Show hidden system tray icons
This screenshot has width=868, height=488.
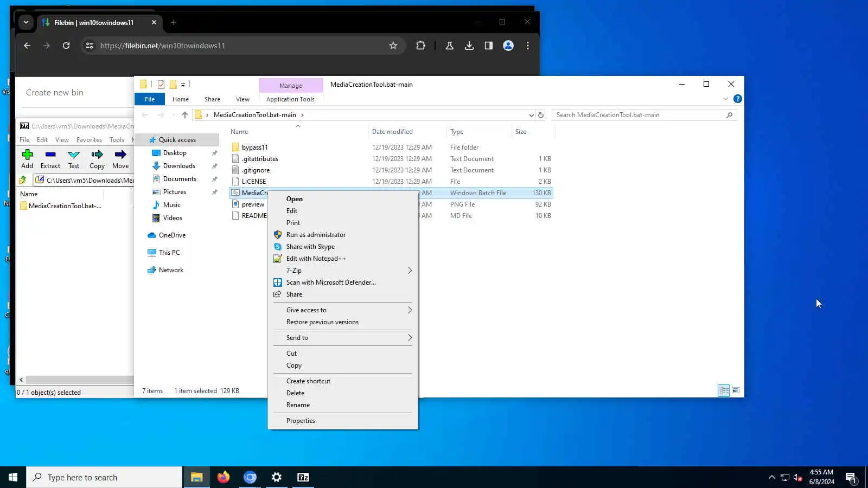click(771, 477)
